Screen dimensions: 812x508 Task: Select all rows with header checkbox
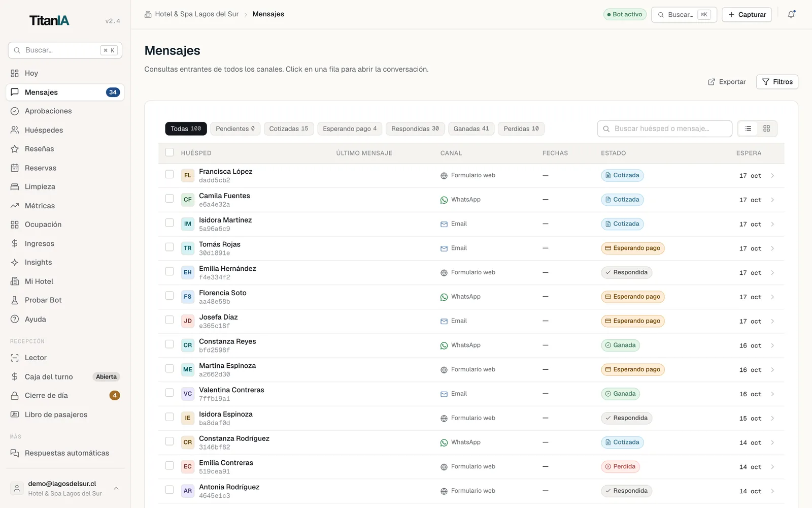pyautogui.click(x=170, y=152)
